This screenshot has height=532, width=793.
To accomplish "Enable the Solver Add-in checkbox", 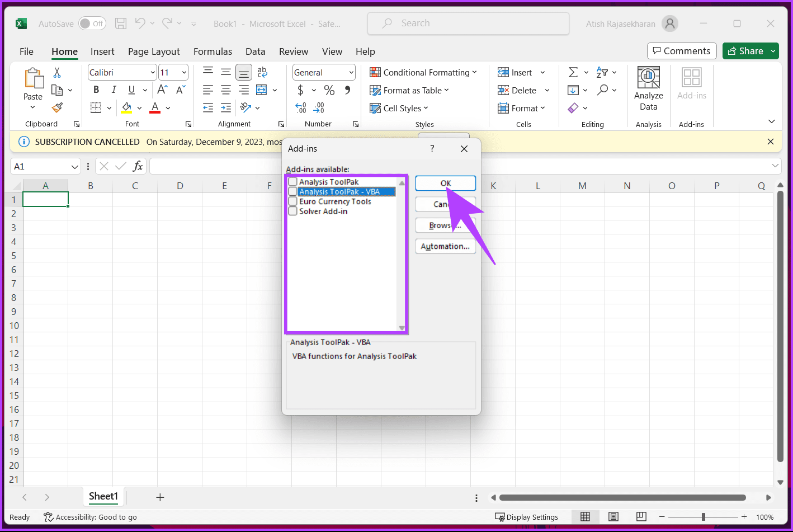I will pyautogui.click(x=292, y=211).
